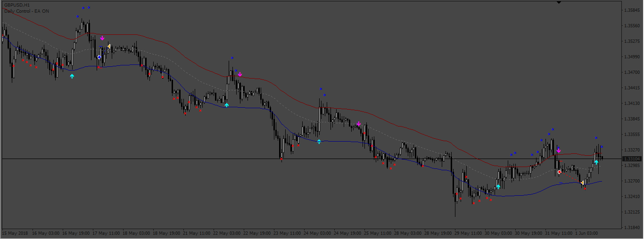Click the '22 May 03:00' time label
The width and height of the screenshot is (644, 239).
(x=226, y=233)
